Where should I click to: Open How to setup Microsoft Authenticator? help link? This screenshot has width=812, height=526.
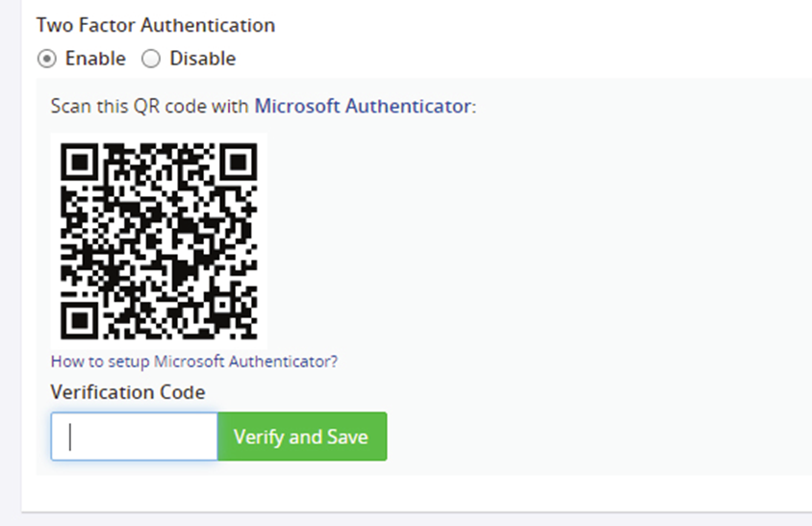pos(194,361)
